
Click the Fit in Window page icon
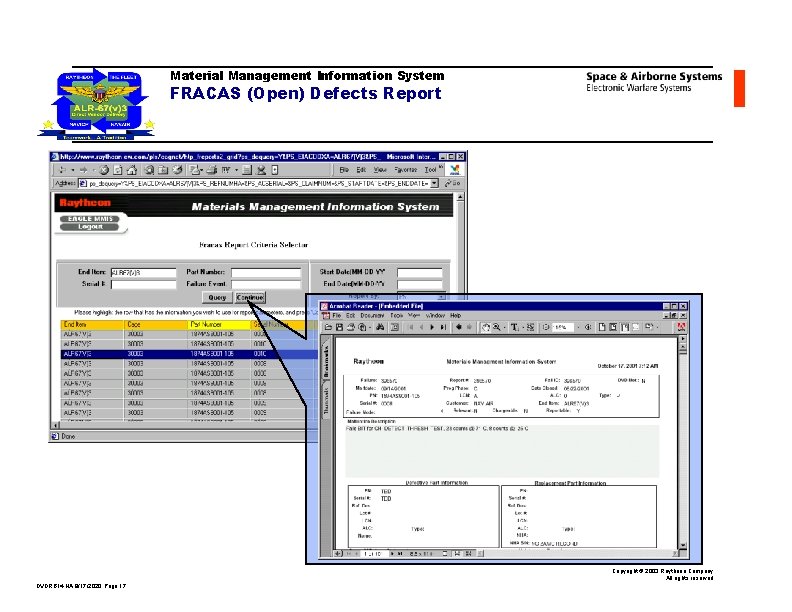tap(613, 327)
